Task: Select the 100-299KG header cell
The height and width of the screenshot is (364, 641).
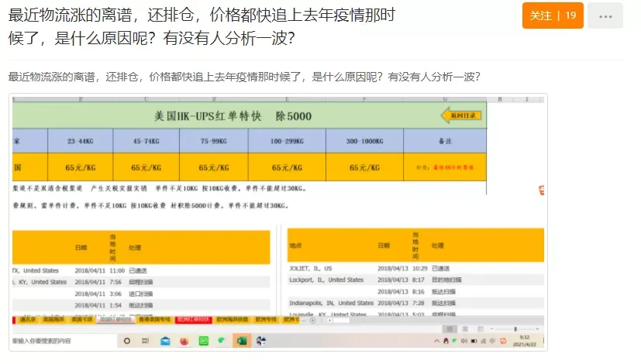Action: pyautogui.click(x=287, y=141)
